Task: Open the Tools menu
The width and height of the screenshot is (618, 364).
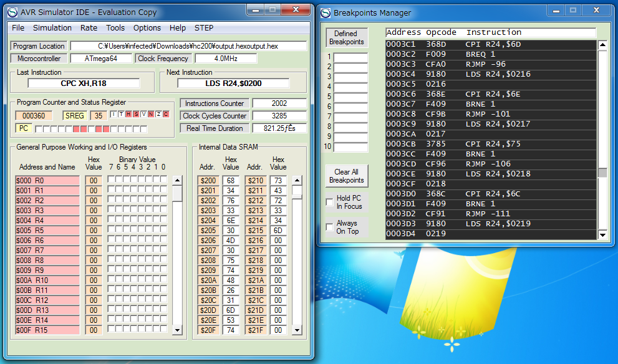Action: (115, 28)
